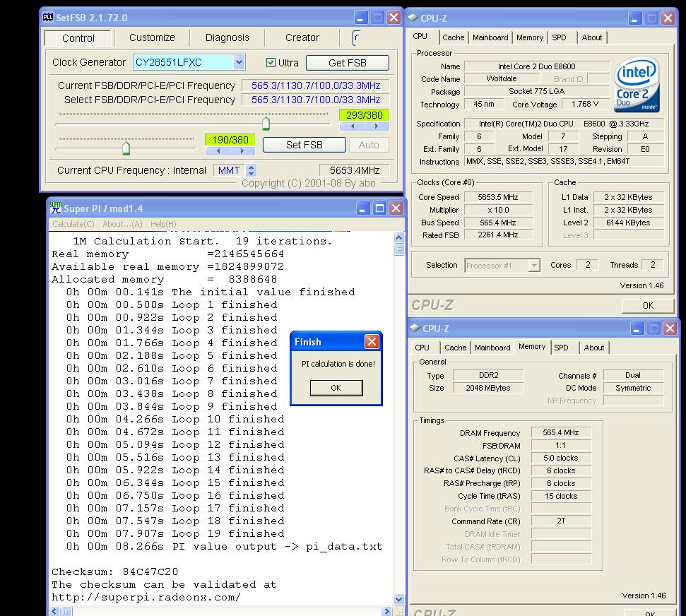Close the bottom CPU-Z Memory window
This screenshot has height=616, width=686.
point(670,328)
